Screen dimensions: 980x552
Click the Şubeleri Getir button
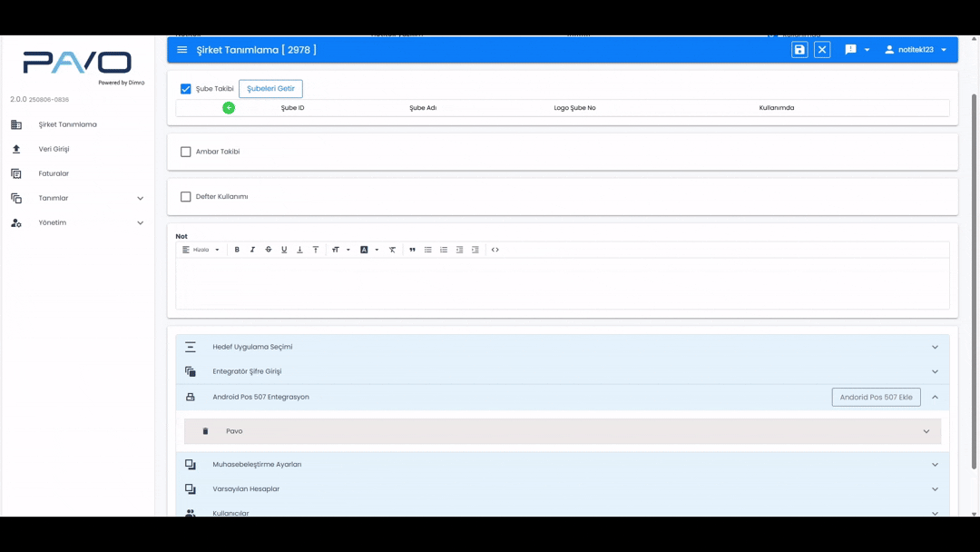[270, 89]
